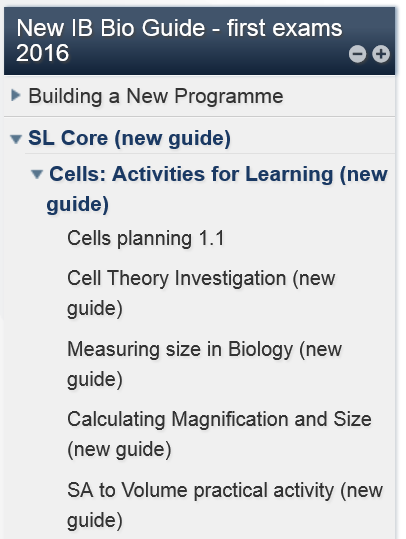Open Calculating Magnification and Size page
This screenshot has height=539, width=406.
219,434
